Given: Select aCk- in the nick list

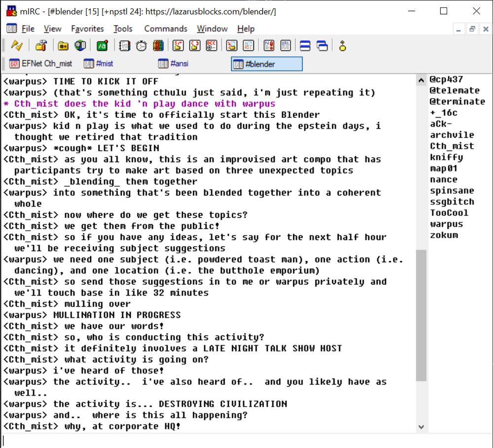Looking at the screenshot, I should click(441, 124).
